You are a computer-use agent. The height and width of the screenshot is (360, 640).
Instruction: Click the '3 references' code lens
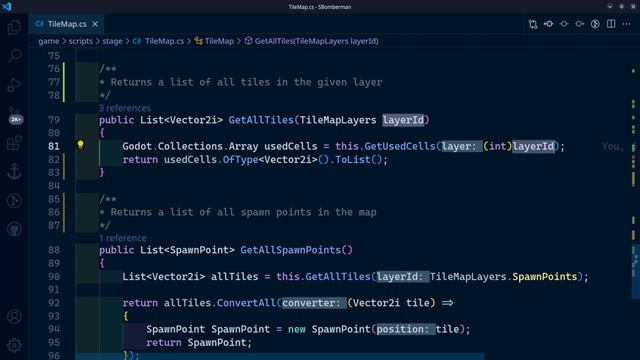[125, 108]
